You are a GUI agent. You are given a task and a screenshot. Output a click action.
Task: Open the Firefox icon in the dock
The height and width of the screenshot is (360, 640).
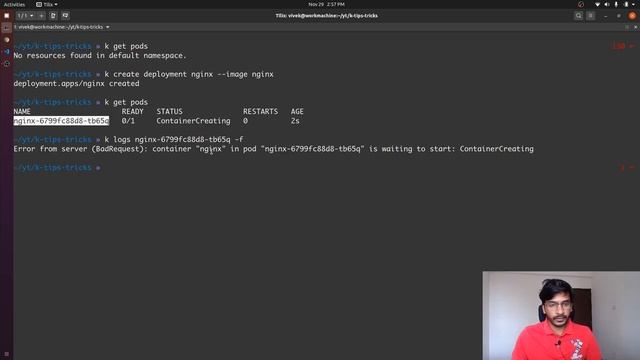tap(7, 40)
